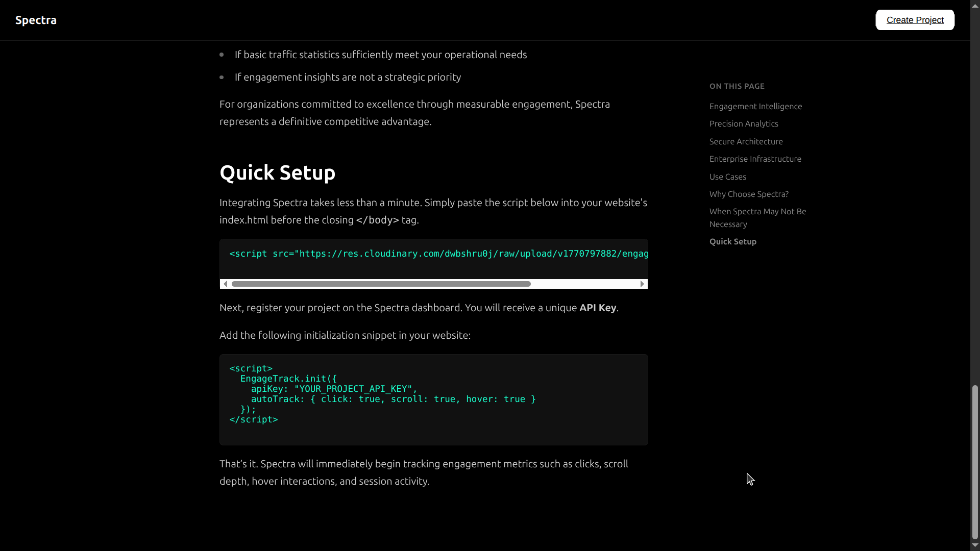Click the page's vertical scrollbar thumb
The width and height of the screenshot is (980, 551).
(975, 462)
